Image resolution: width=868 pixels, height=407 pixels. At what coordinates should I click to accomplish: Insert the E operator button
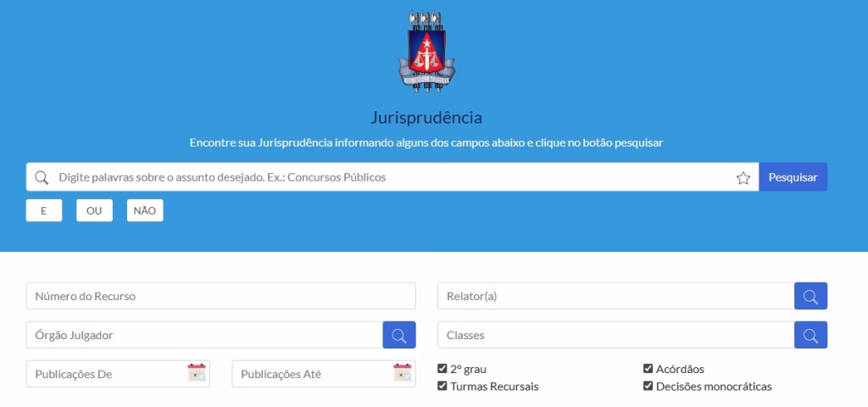point(44,210)
